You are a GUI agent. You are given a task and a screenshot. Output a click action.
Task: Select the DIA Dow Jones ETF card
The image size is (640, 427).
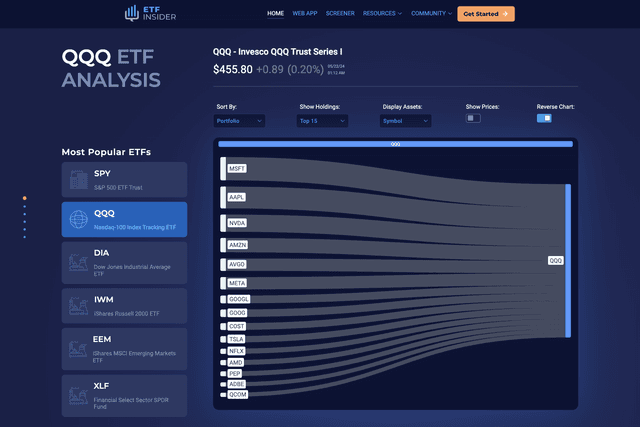coord(124,263)
